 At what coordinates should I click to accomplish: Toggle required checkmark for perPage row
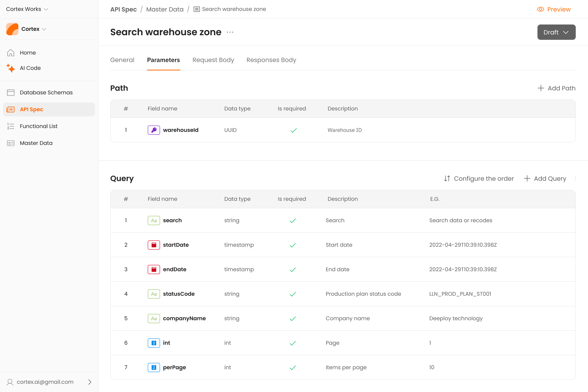[x=293, y=367]
